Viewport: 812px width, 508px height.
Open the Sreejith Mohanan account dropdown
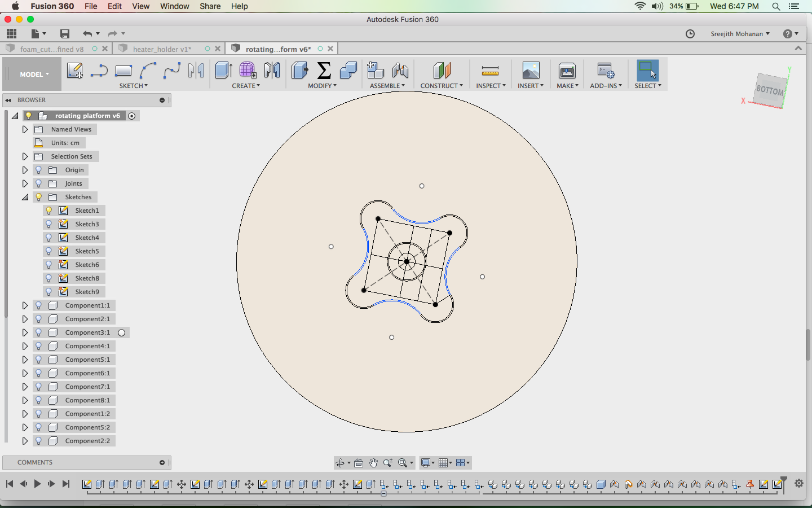point(740,34)
